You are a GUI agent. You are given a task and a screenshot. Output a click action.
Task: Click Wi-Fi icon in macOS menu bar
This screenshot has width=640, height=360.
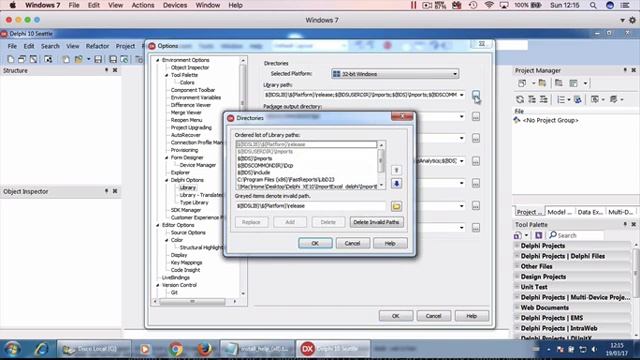click(x=489, y=5)
